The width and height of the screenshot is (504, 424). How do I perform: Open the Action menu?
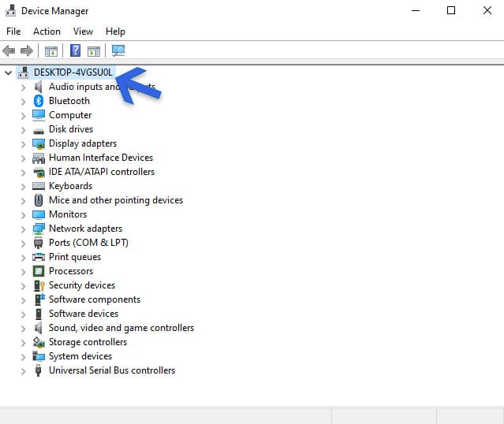47,32
